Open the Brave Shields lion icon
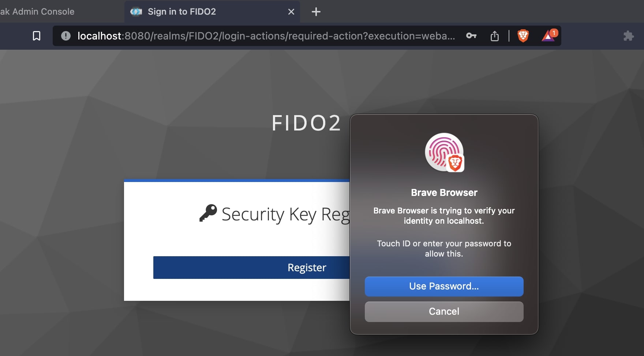The width and height of the screenshot is (644, 356). [523, 36]
